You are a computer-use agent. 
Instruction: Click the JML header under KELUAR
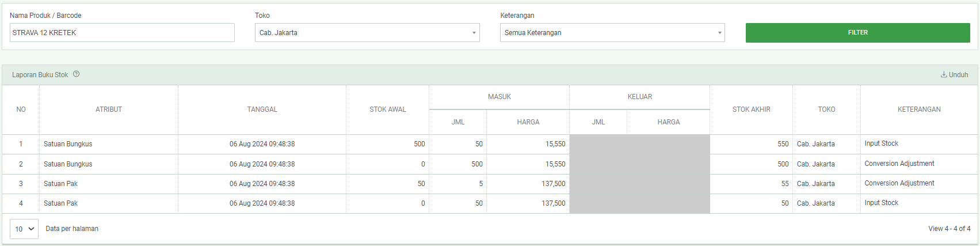[x=598, y=122]
